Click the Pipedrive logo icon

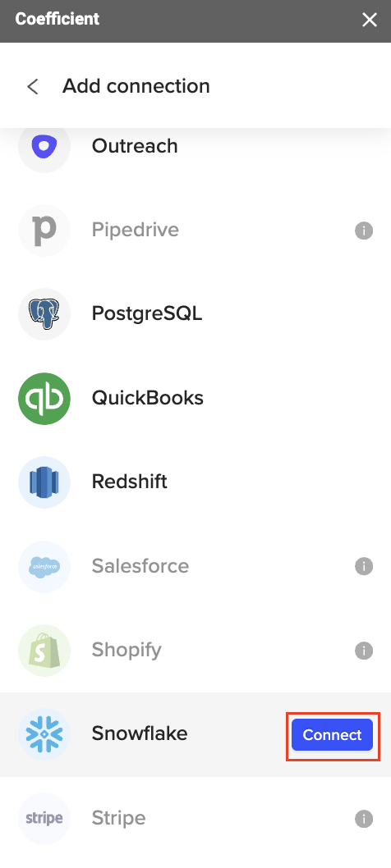44,231
